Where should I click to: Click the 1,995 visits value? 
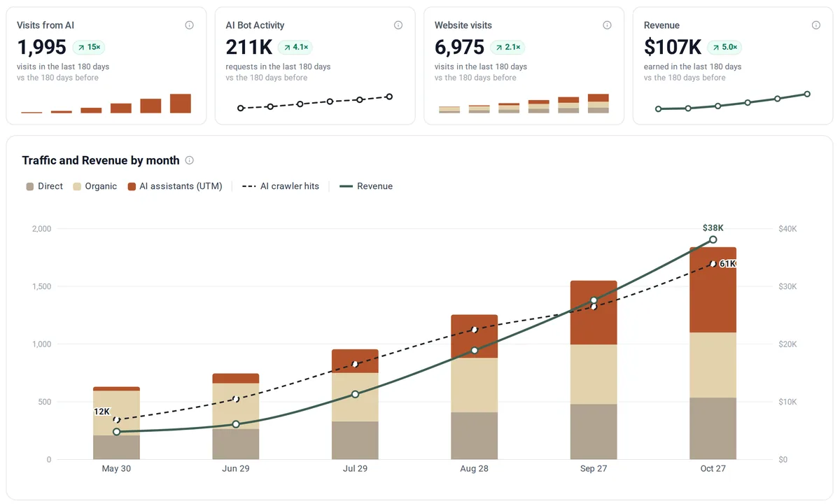pyautogui.click(x=41, y=47)
